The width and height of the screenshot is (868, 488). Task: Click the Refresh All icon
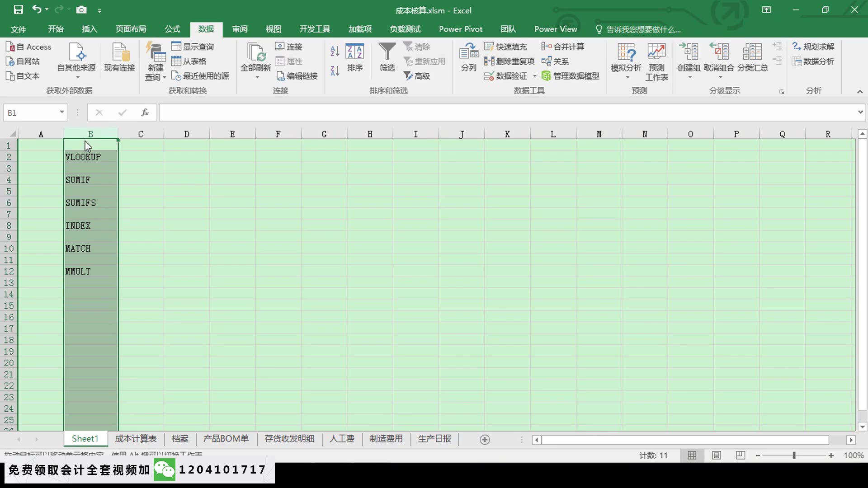(x=256, y=52)
